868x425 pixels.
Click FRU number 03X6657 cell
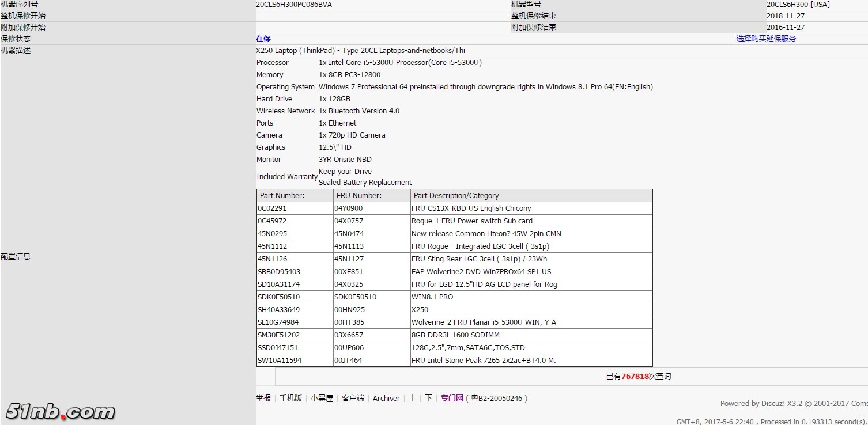[x=372, y=335]
